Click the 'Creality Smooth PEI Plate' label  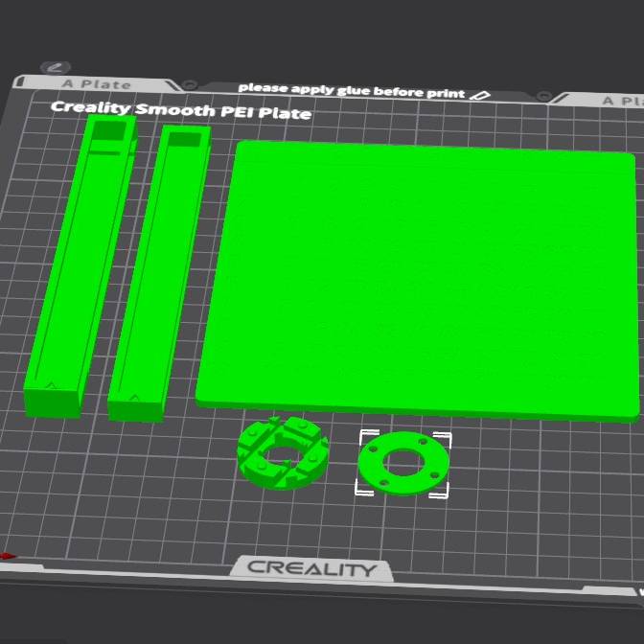tap(181, 110)
